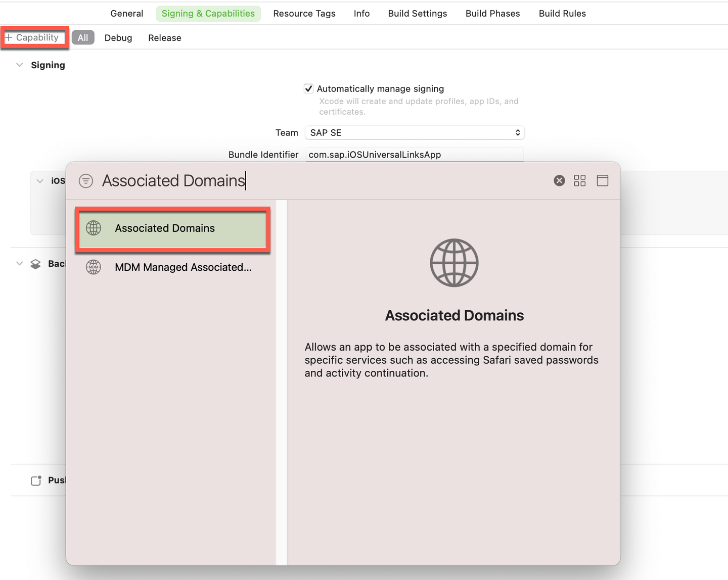Open the Info tab
Screen dimensions: 728x580
click(361, 14)
